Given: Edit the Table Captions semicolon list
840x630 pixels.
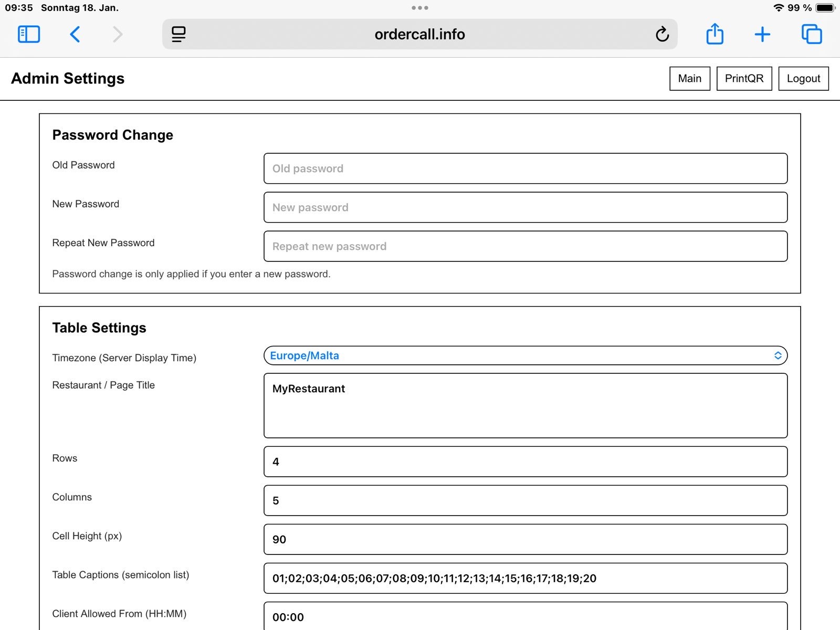Looking at the screenshot, I should point(525,578).
